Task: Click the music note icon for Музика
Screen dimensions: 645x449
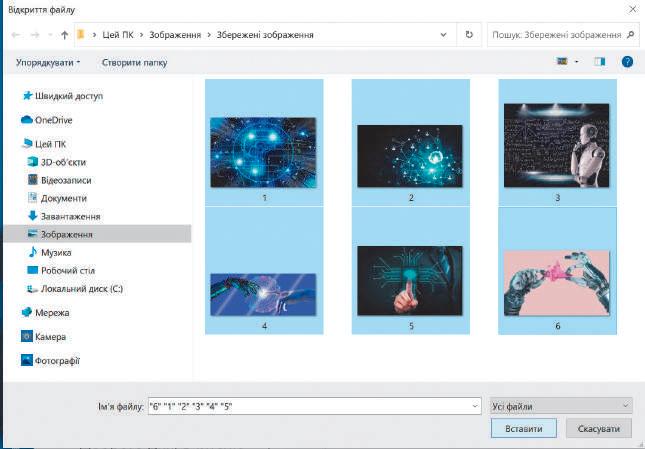Action: [32, 252]
